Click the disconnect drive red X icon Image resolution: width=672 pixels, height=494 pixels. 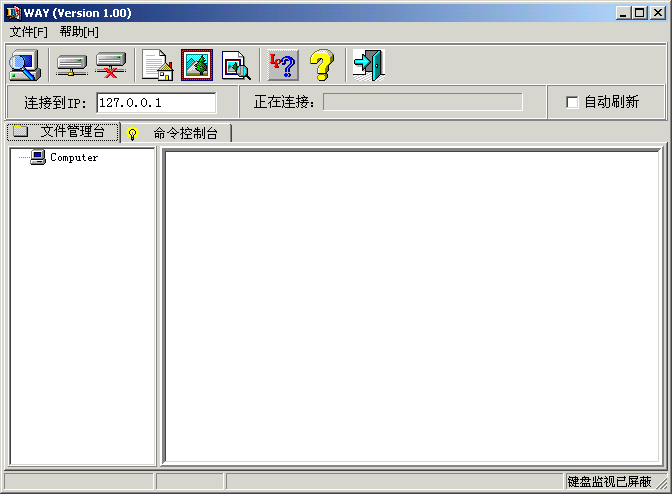click(x=110, y=66)
